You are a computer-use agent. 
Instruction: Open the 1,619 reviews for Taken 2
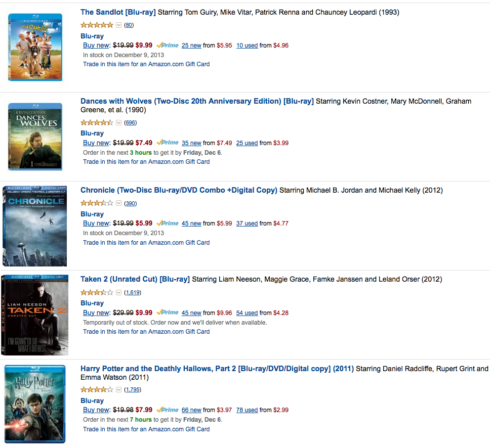pyautogui.click(x=133, y=292)
